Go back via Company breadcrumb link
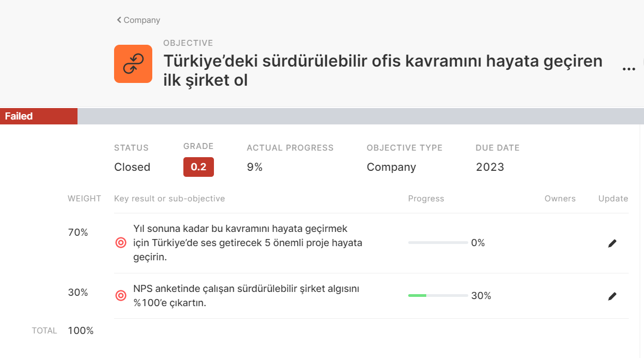 141,20
